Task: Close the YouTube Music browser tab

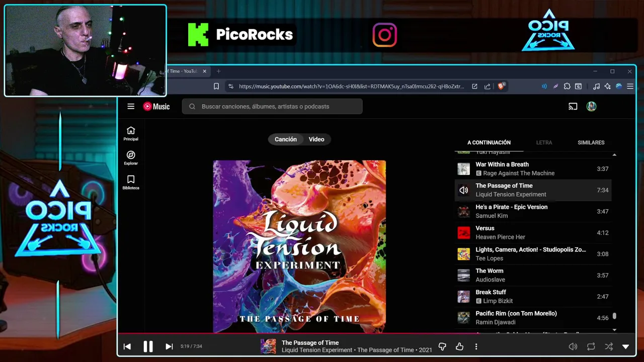Action: point(204,71)
